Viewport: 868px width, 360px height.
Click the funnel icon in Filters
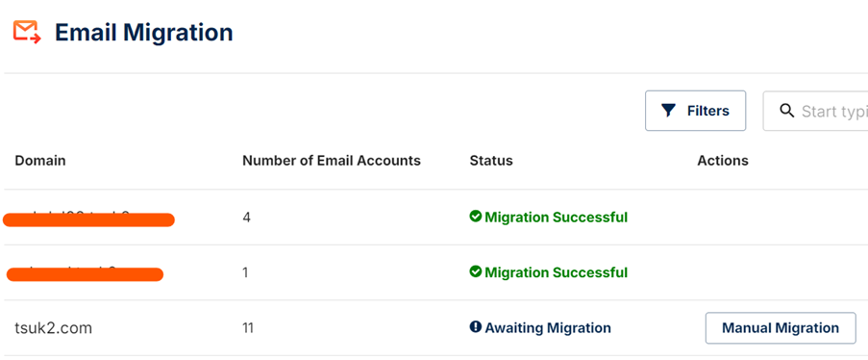668,111
